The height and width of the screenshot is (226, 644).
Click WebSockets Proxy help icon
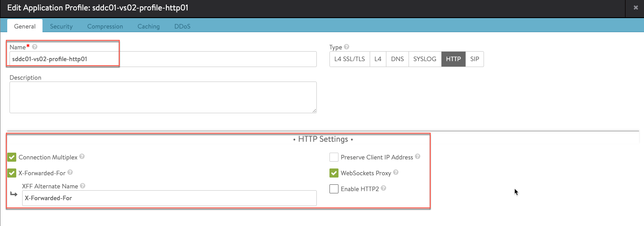click(x=395, y=173)
